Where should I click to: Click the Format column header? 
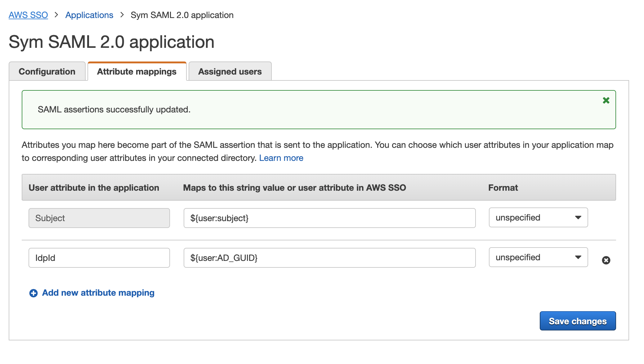tap(503, 188)
